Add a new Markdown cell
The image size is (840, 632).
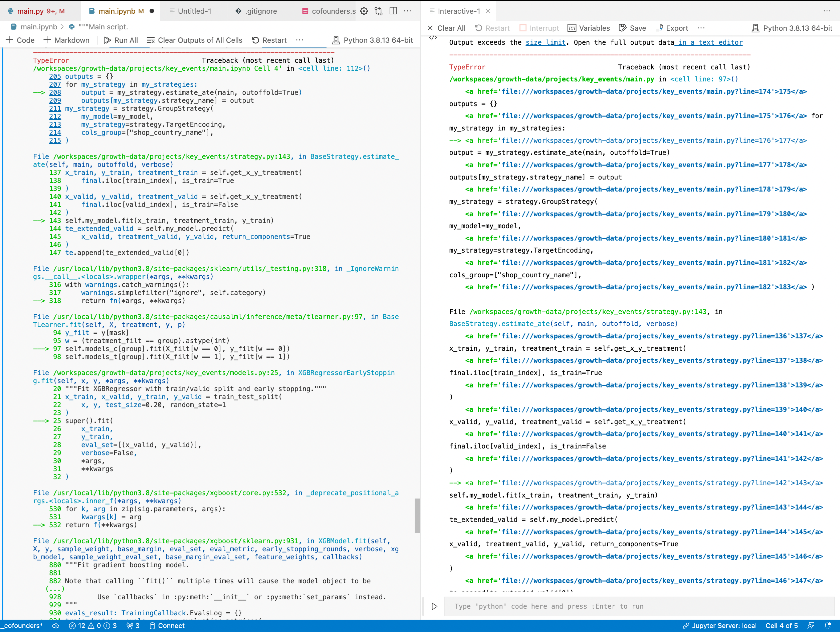point(66,40)
